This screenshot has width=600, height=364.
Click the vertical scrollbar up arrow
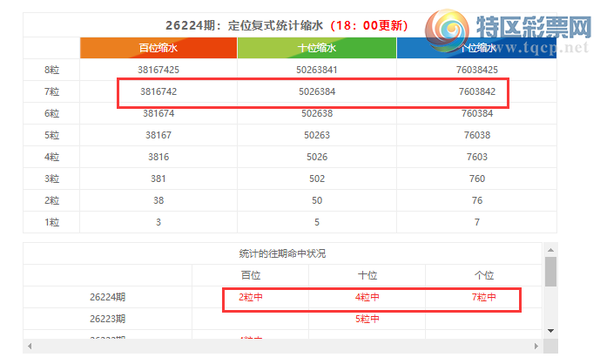(550, 250)
